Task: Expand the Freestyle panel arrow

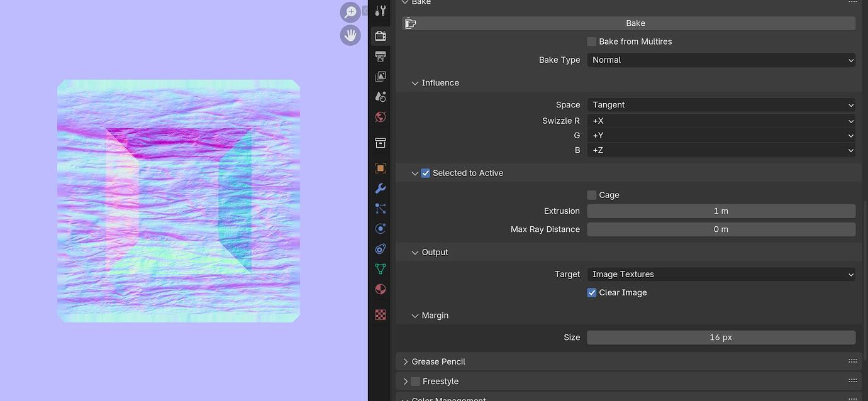Action: (405, 382)
